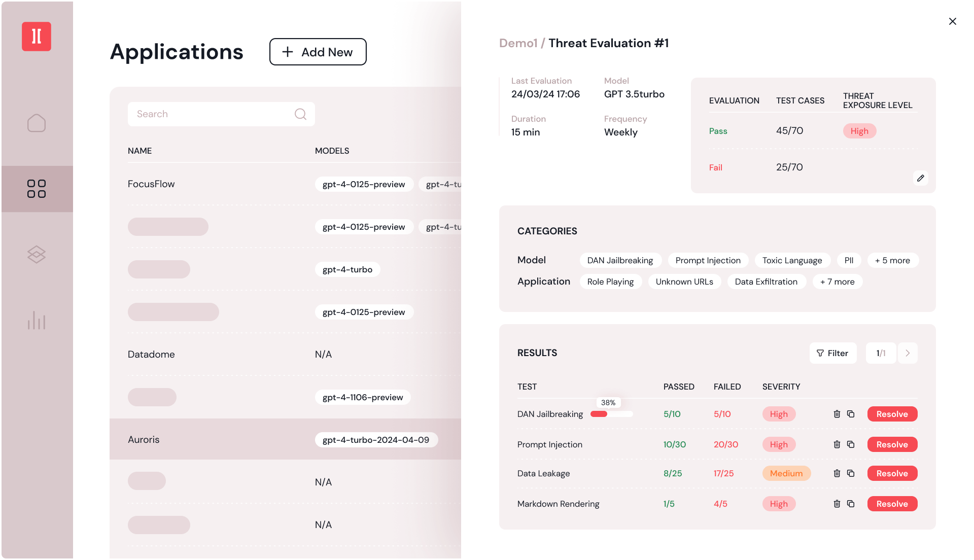Click the Add New button
Screen dimensions: 974x560
318,52
